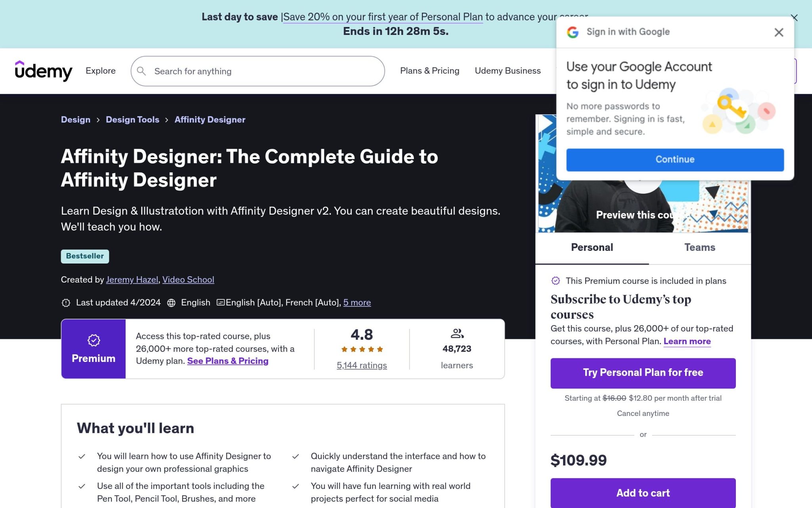812x508 pixels.
Task: Click the last updated badge icon
Action: click(x=66, y=303)
